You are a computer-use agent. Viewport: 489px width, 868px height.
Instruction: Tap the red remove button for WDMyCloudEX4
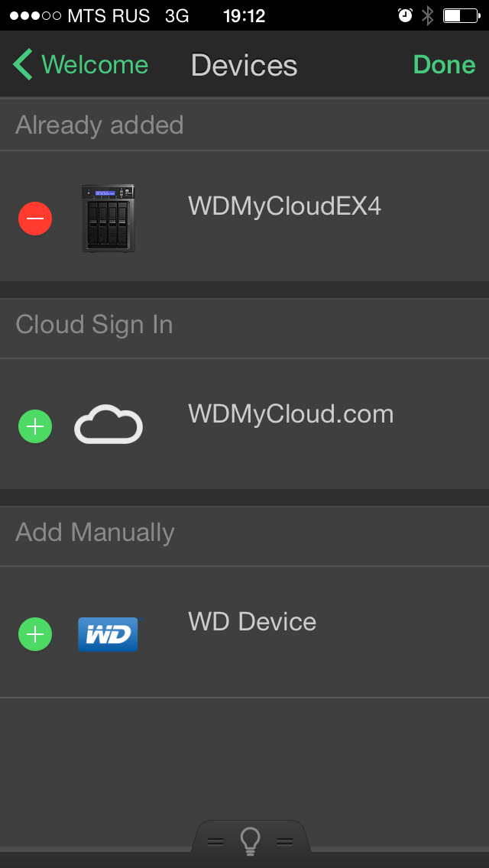35,219
